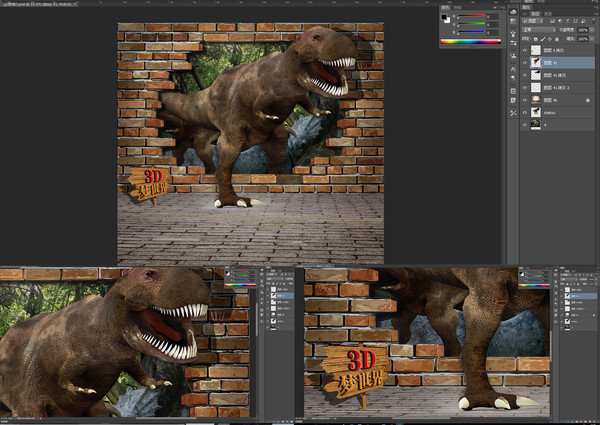The width and height of the screenshot is (600, 425).
Task: Click the R value input field
Action: 492,17
